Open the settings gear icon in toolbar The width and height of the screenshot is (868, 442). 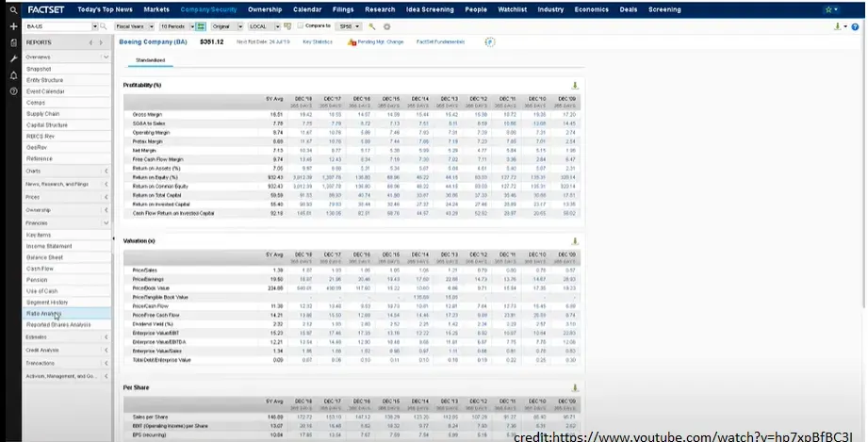point(386,26)
